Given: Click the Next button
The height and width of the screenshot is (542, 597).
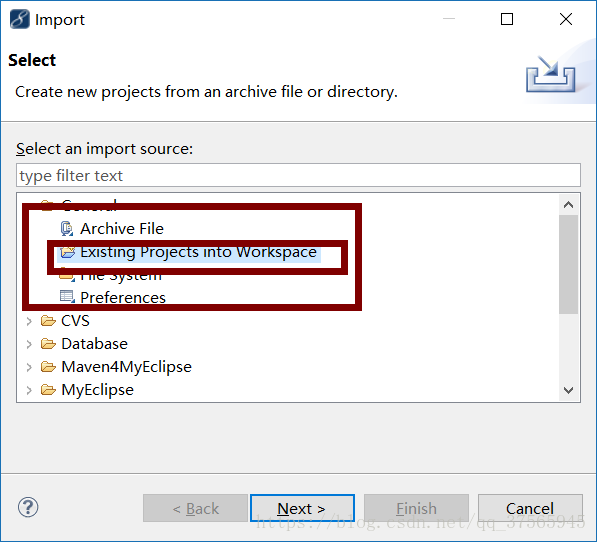Looking at the screenshot, I should point(302,508).
